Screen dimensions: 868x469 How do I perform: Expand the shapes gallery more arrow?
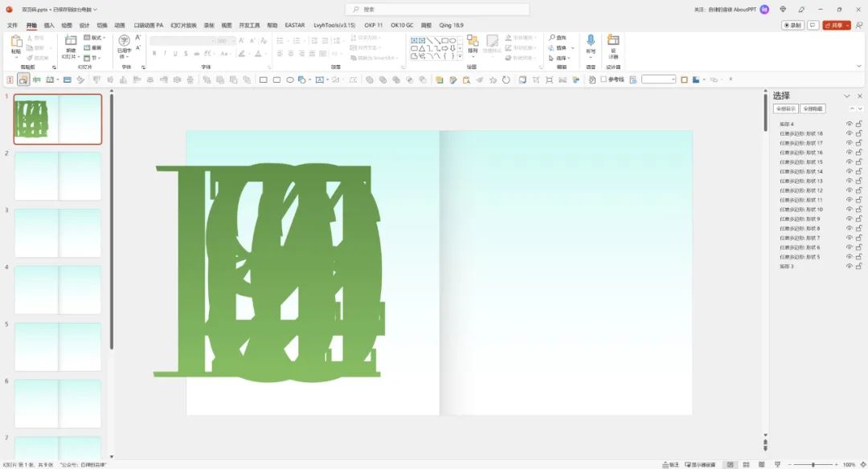(460, 56)
